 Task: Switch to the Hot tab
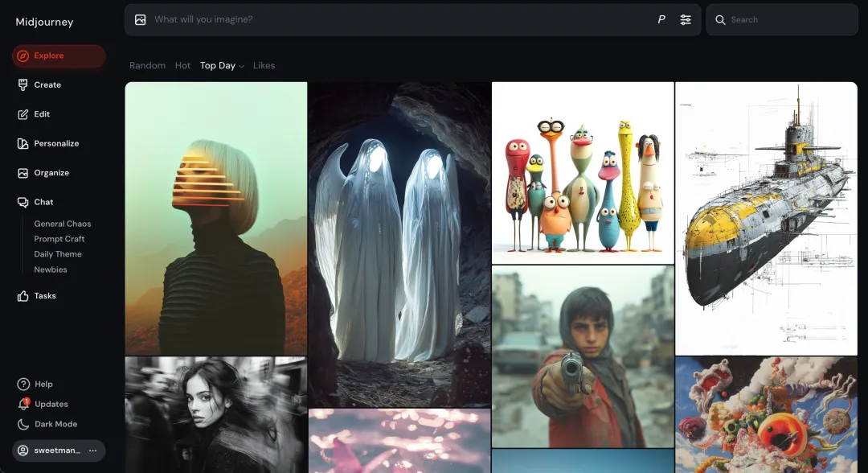pyautogui.click(x=182, y=66)
